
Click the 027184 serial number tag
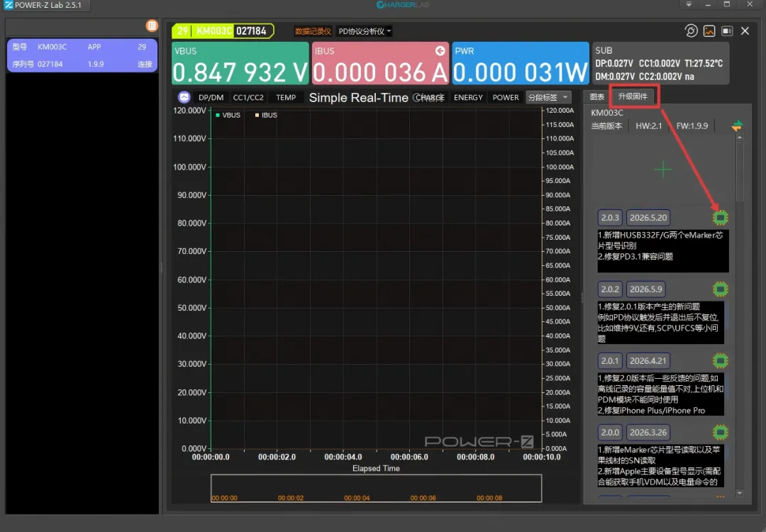click(x=251, y=31)
